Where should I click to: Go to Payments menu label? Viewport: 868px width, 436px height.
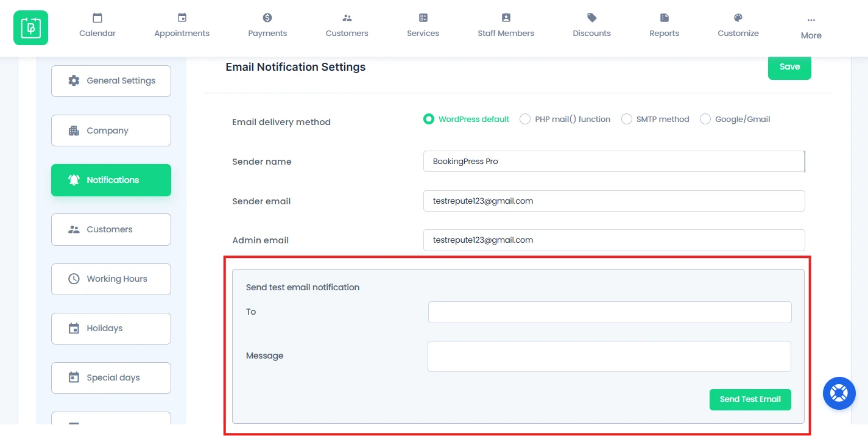click(x=267, y=33)
